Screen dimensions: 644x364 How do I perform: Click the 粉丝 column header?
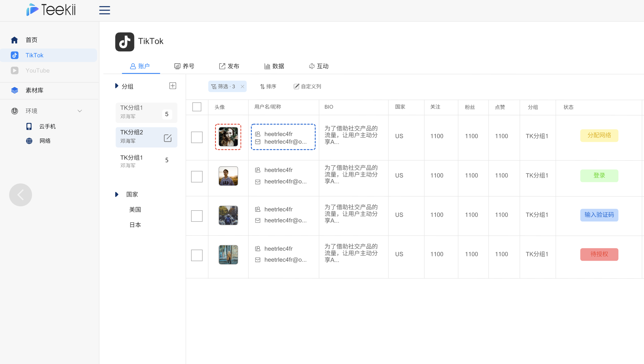click(x=470, y=107)
